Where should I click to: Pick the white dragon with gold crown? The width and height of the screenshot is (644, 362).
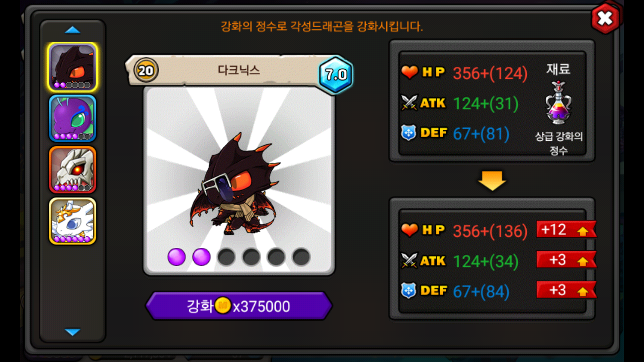(x=72, y=221)
